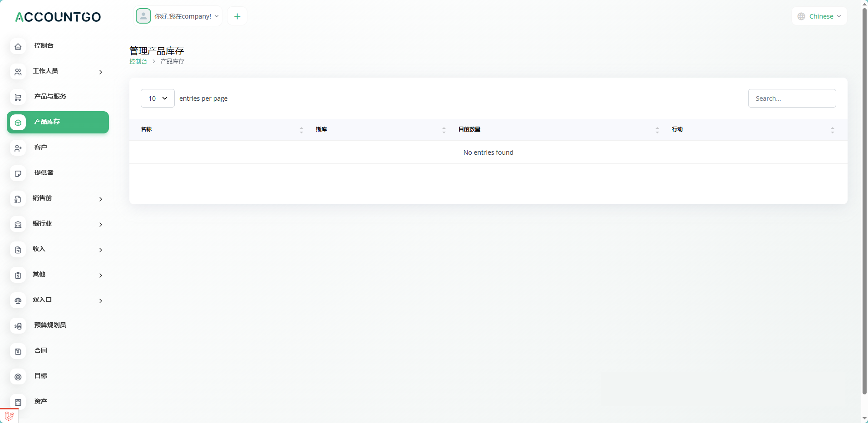Expand the 工作人员 sidebar submenu
The height and width of the screenshot is (423, 868).
click(x=100, y=72)
